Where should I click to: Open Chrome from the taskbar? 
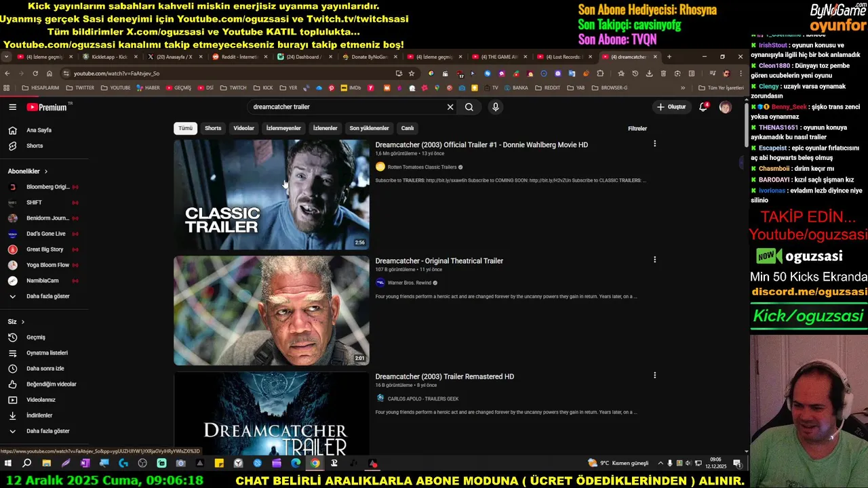(x=315, y=464)
